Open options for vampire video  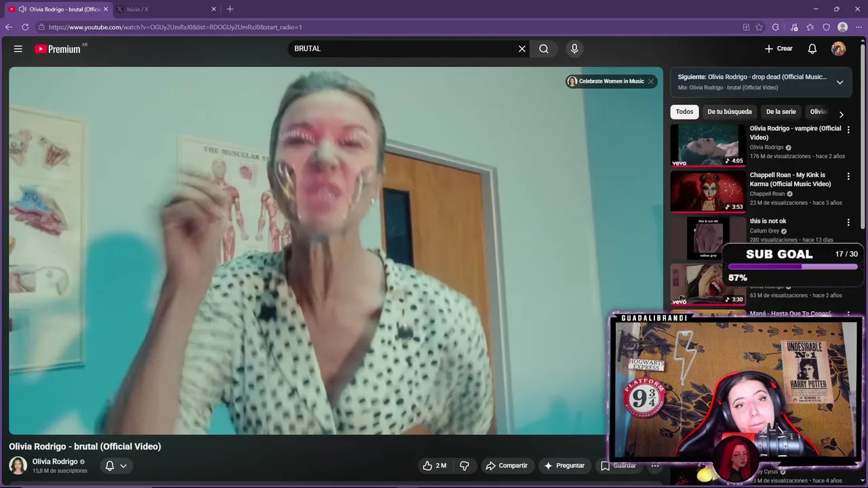(x=848, y=129)
